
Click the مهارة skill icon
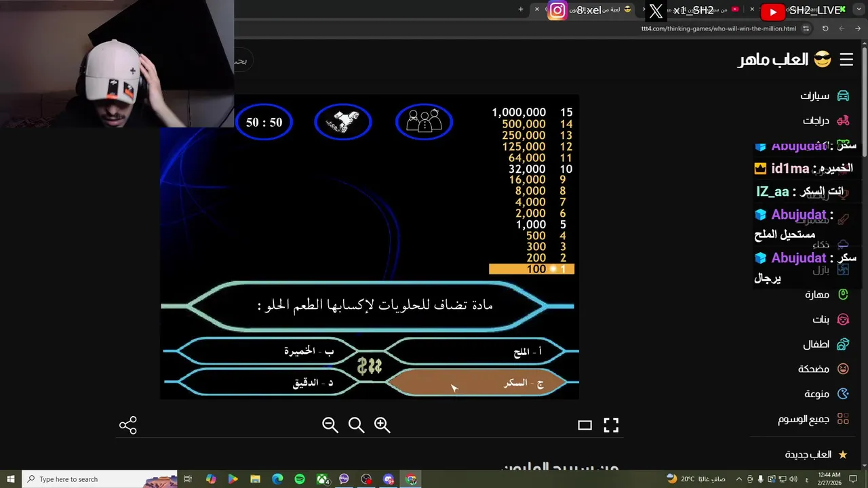843,294
